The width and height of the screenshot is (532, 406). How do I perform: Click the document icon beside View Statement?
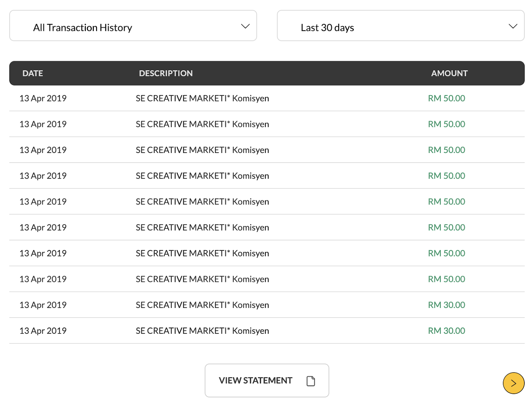click(x=311, y=381)
